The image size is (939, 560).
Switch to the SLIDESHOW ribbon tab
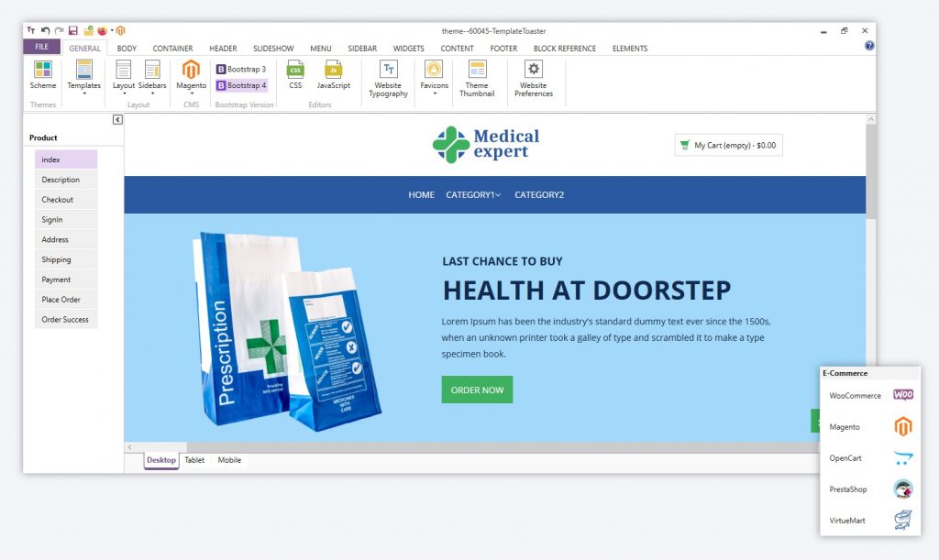pyautogui.click(x=273, y=49)
